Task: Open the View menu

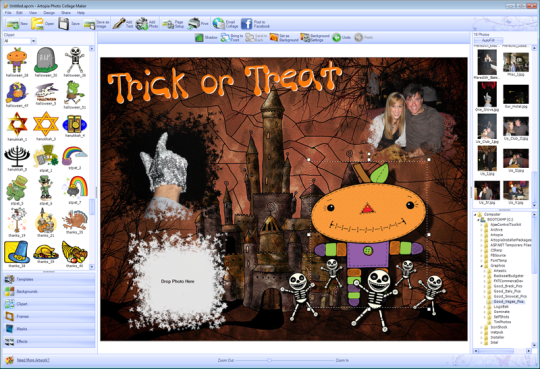Action: [x=33, y=13]
